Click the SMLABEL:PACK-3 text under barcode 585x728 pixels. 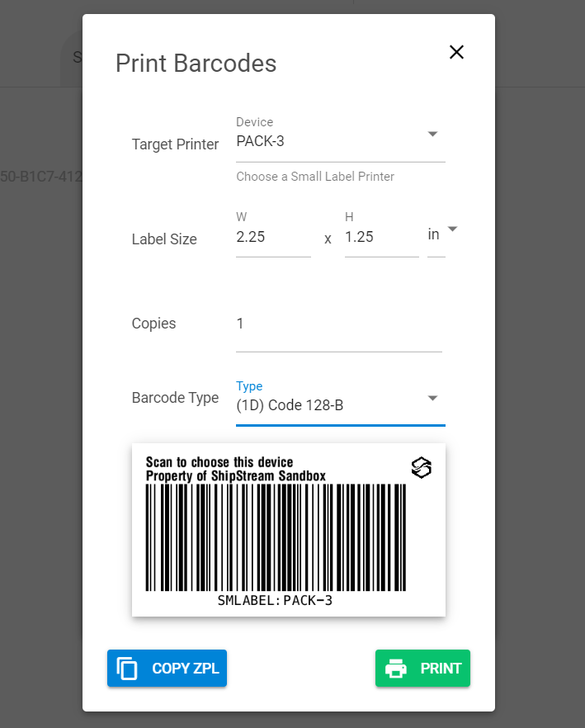pyautogui.click(x=275, y=601)
